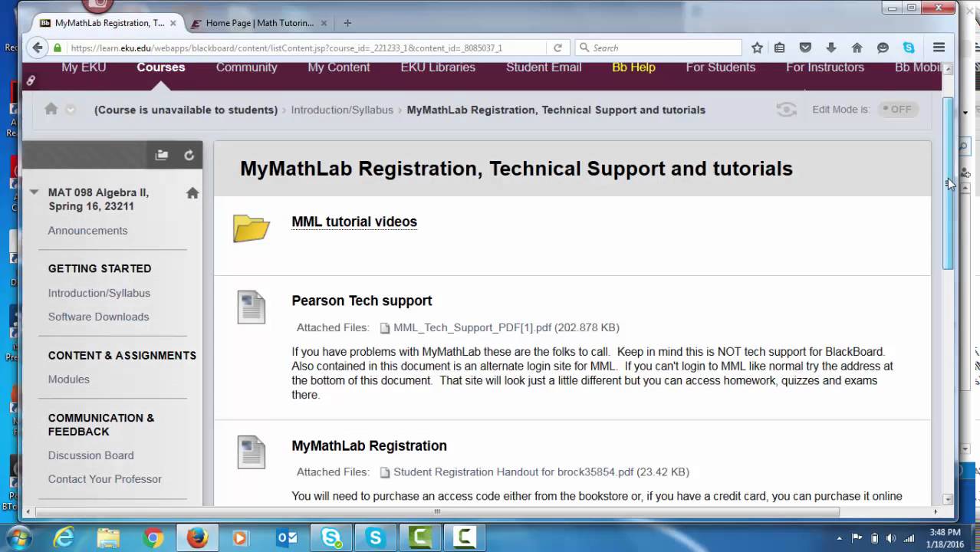Open a new browser tab
The image size is (980, 552).
pyautogui.click(x=347, y=23)
